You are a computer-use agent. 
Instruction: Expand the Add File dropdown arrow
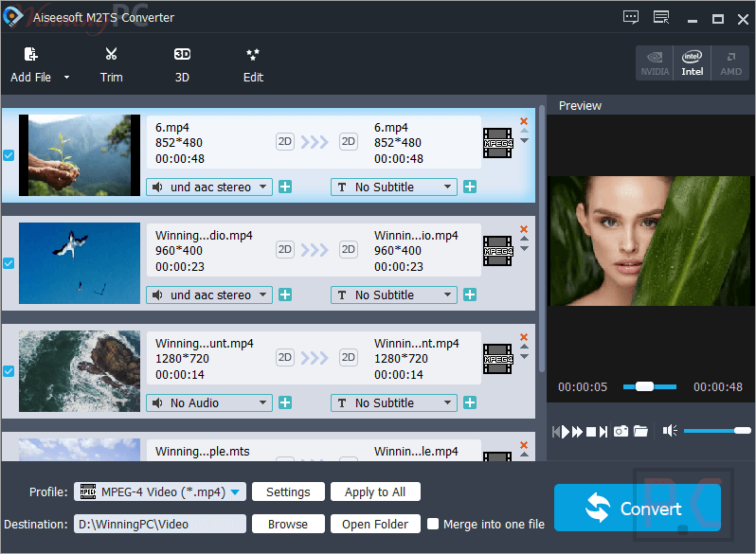pyautogui.click(x=66, y=77)
